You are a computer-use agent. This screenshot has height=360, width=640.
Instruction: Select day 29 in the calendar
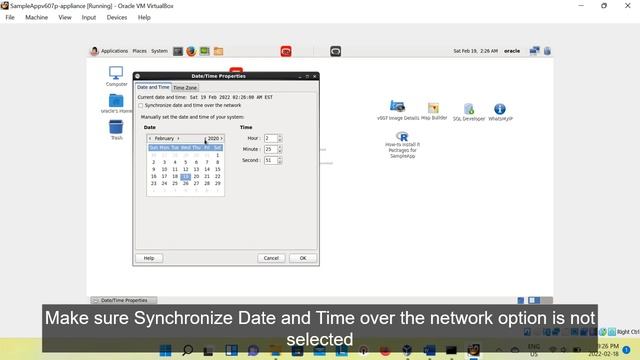point(218,184)
